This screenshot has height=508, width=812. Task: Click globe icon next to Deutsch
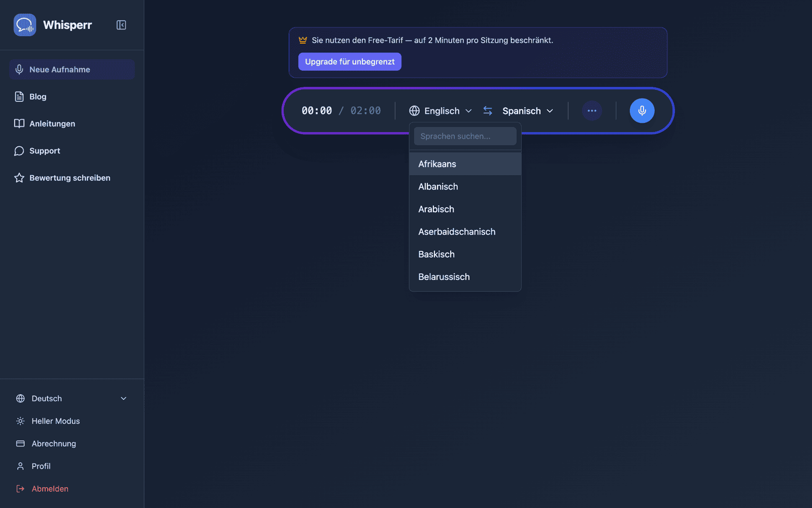[x=20, y=398]
